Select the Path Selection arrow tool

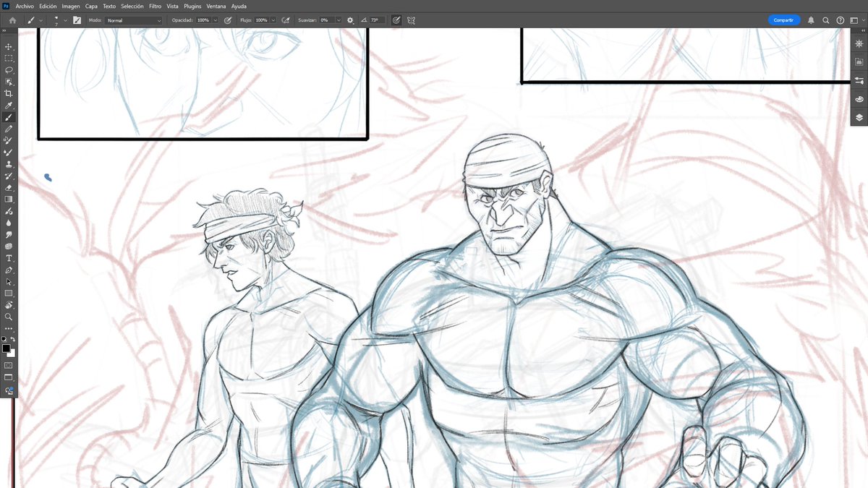(9, 281)
